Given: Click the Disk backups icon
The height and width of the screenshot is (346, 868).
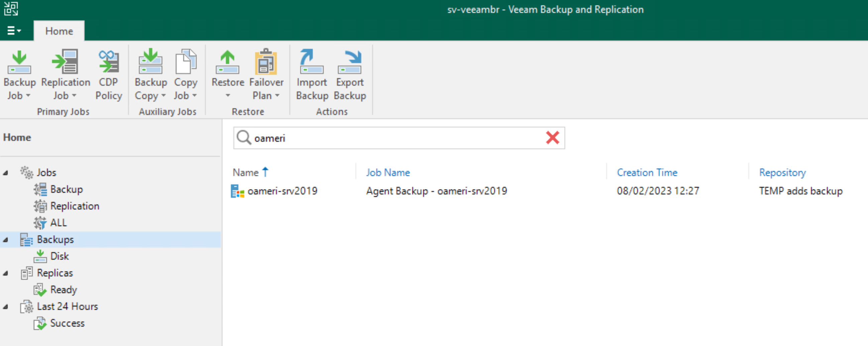Looking at the screenshot, I should (x=40, y=256).
